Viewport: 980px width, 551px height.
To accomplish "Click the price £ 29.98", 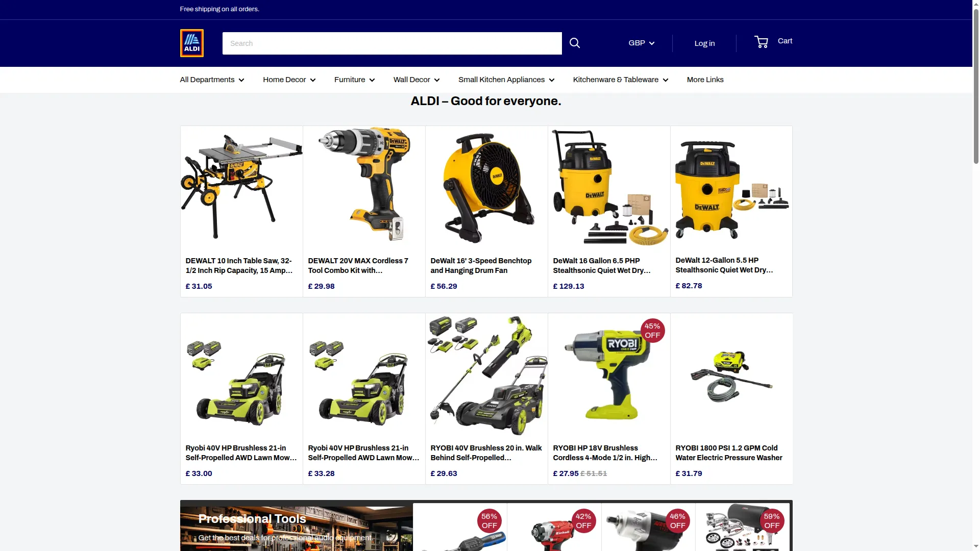I will [x=321, y=286].
